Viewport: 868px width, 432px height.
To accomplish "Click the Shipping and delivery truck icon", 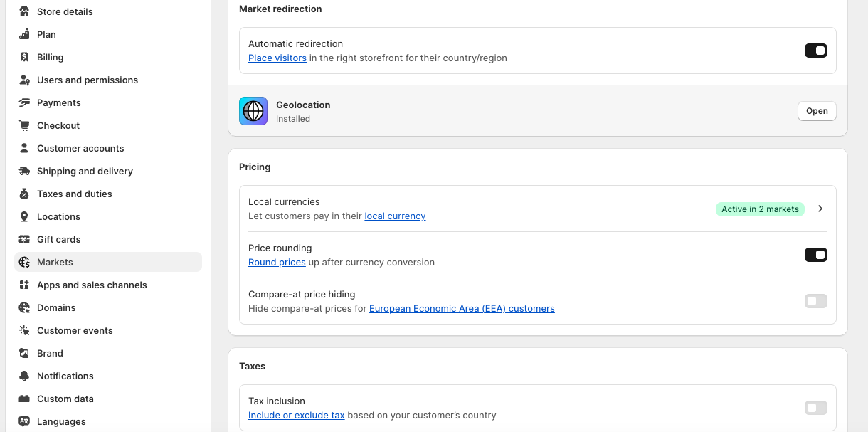I will click(24, 171).
